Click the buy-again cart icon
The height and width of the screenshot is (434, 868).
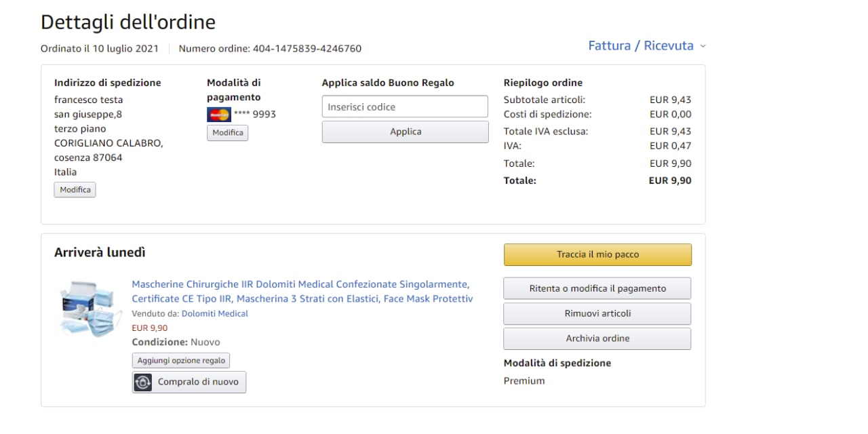click(143, 382)
